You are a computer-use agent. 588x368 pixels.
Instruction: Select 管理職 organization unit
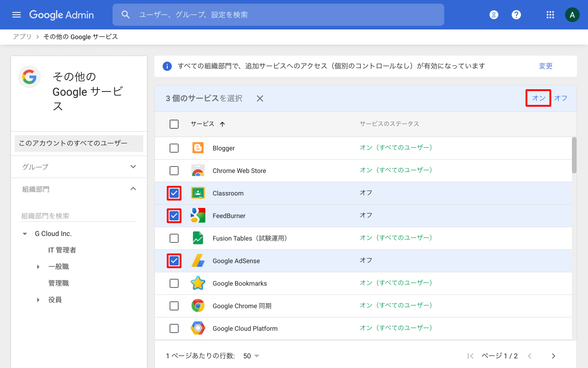(x=58, y=283)
